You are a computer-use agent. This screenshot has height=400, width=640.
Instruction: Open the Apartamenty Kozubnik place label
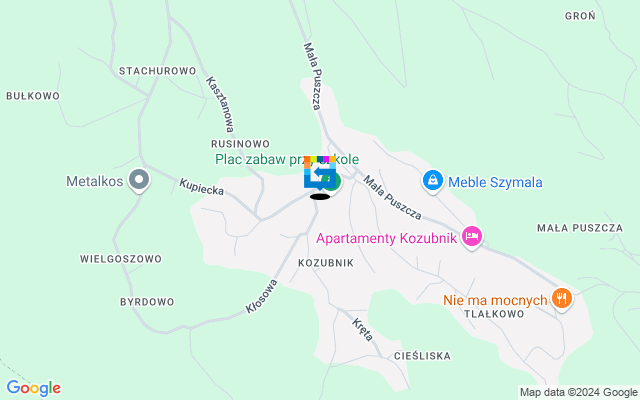point(386,238)
